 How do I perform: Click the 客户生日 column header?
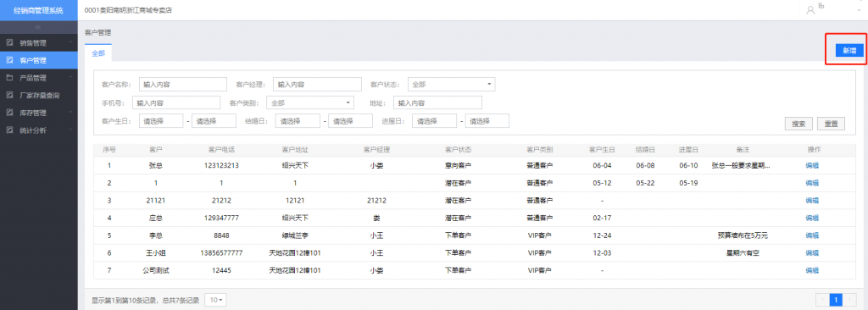point(603,150)
